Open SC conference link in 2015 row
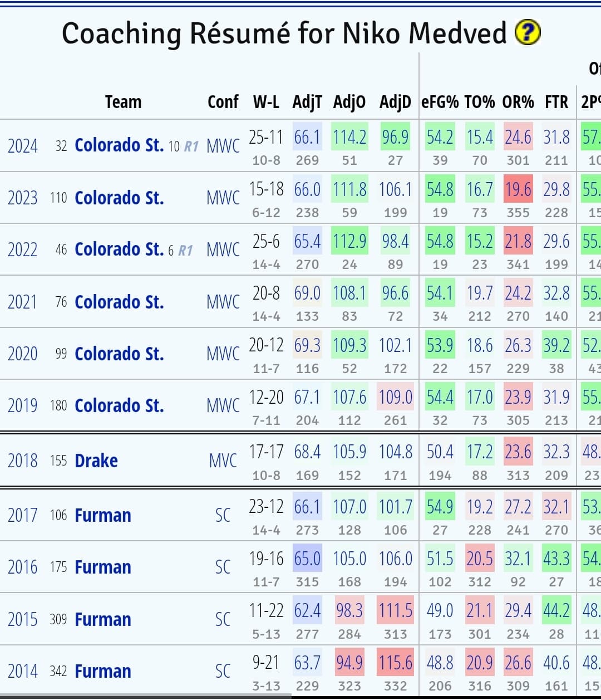Screen dimensions: 601x700 (x=223, y=619)
